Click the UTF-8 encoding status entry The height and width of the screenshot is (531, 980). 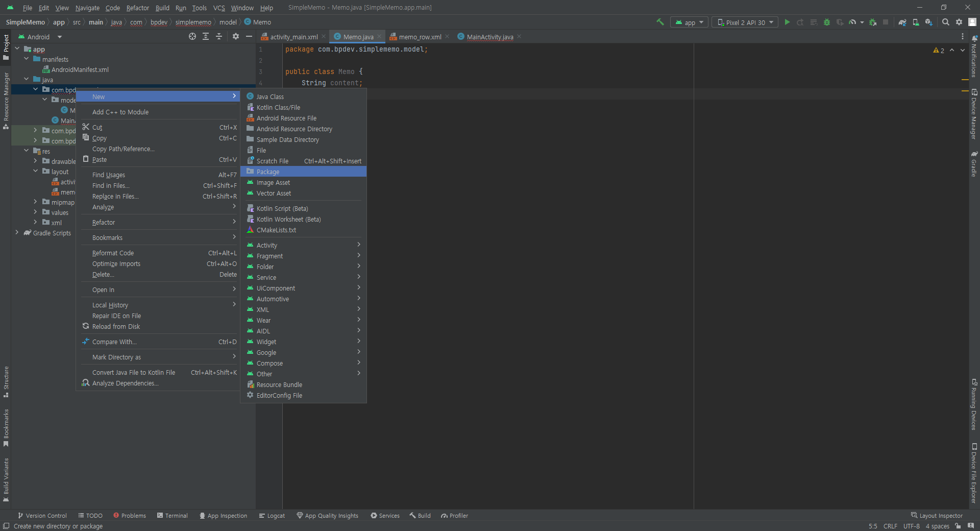(911, 526)
